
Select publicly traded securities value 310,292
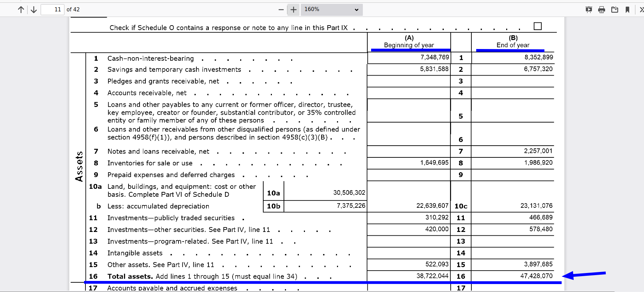coord(437,217)
